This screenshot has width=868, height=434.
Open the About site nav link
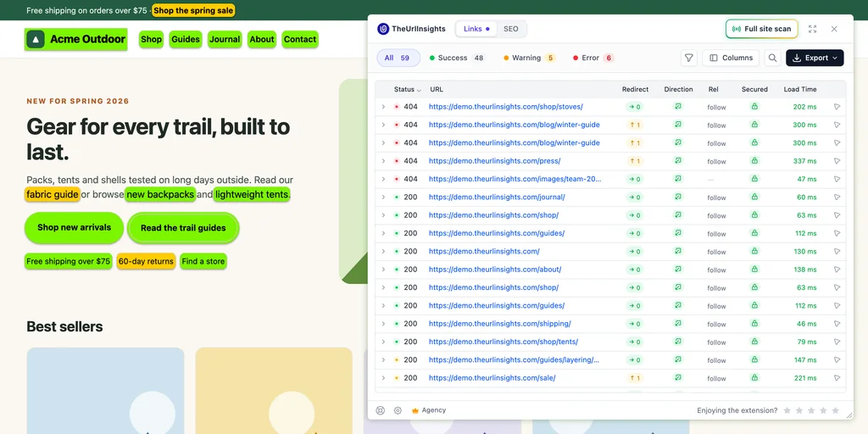[x=262, y=39]
